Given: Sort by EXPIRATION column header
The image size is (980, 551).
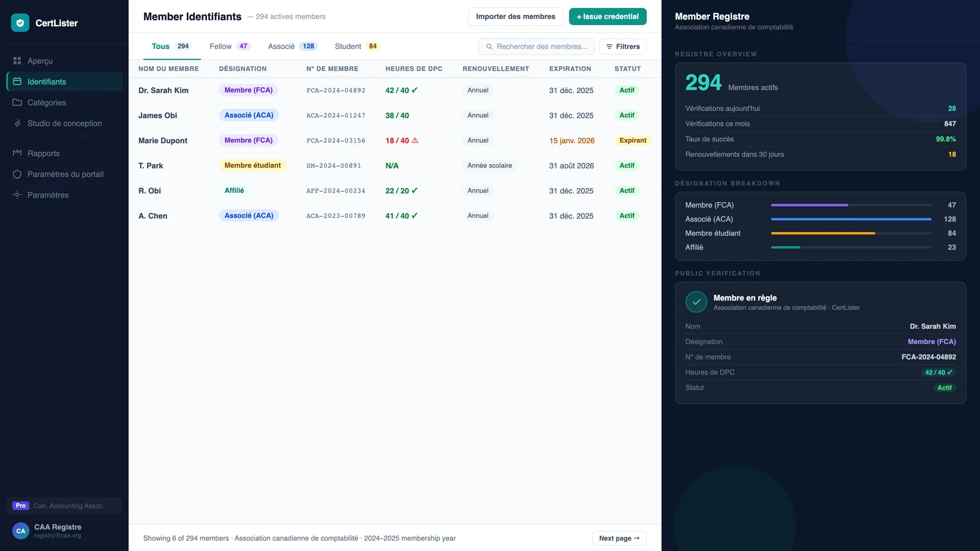Looking at the screenshot, I should 570,69.
